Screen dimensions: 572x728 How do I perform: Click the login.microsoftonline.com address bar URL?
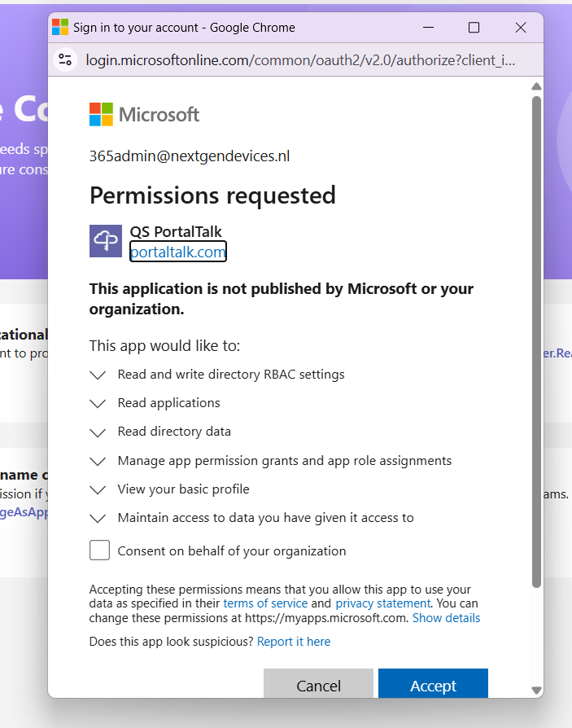[x=300, y=60]
